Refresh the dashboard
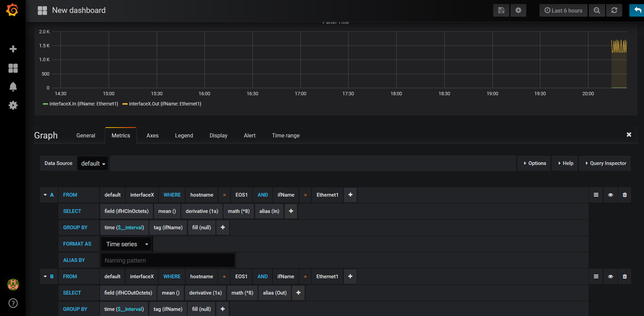 (614, 10)
